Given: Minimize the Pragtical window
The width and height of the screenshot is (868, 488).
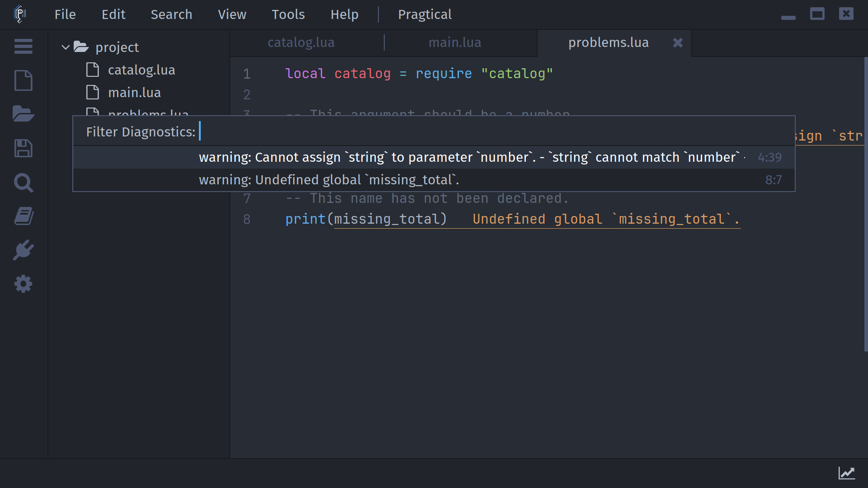Looking at the screenshot, I should coord(788,18).
